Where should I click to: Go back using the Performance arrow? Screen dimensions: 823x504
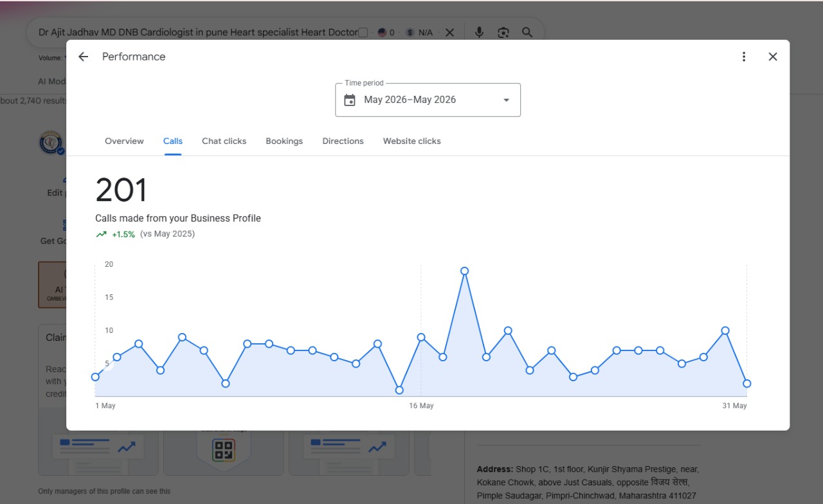coord(83,57)
